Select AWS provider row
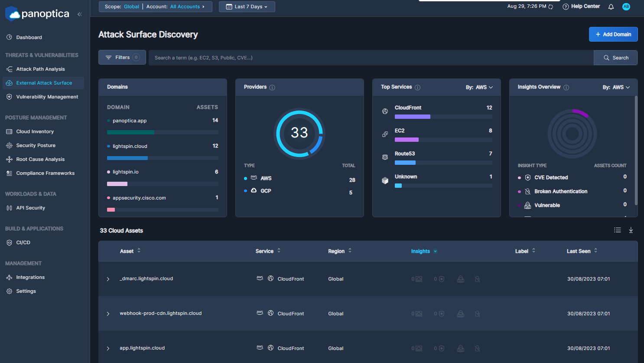This screenshot has height=363, width=644. coord(299,179)
